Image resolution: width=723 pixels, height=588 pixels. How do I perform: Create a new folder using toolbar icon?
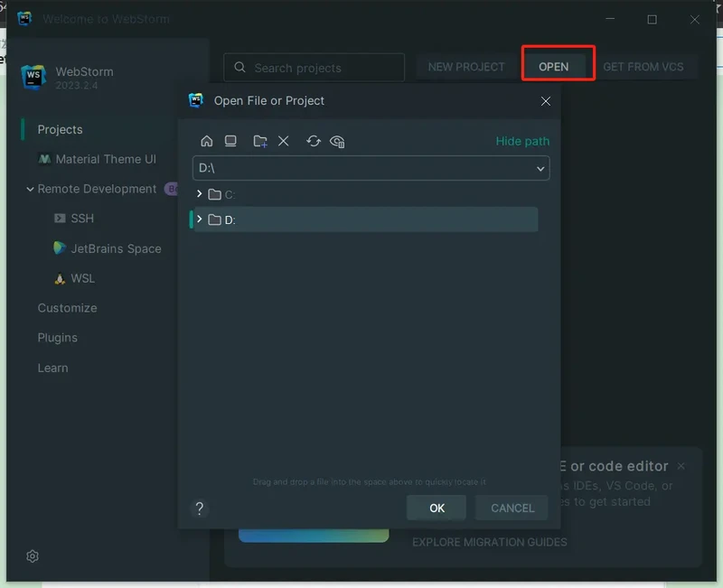pyautogui.click(x=260, y=141)
